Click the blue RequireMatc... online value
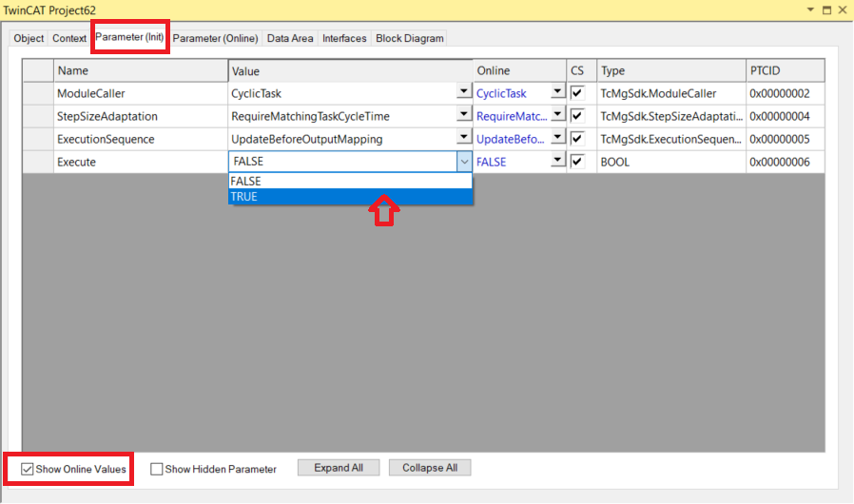 pyautogui.click(x=512, y=116)
